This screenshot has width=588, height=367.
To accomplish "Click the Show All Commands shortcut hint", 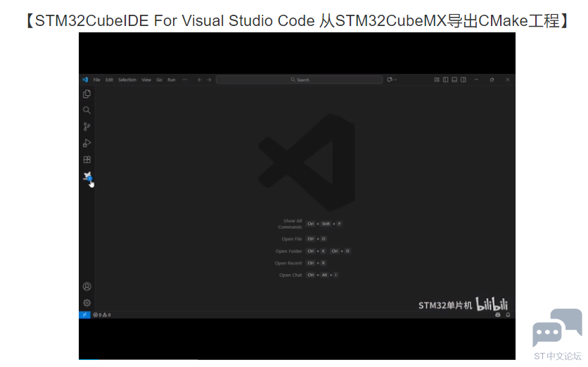I will coord(309,224).
